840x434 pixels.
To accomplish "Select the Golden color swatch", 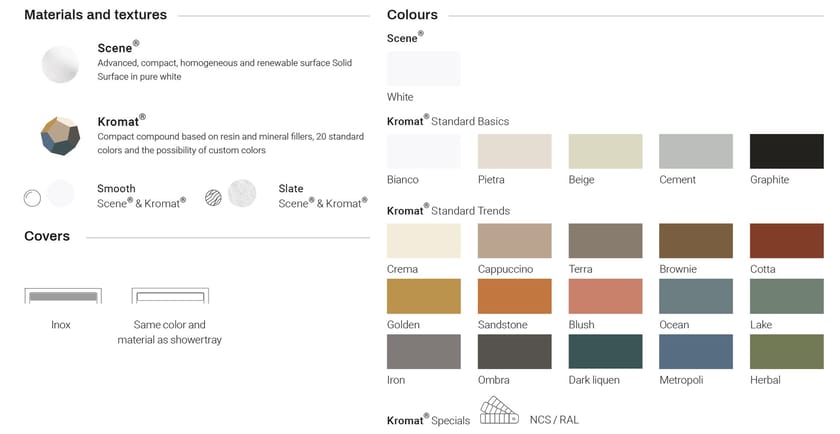I will click(424, 296).
